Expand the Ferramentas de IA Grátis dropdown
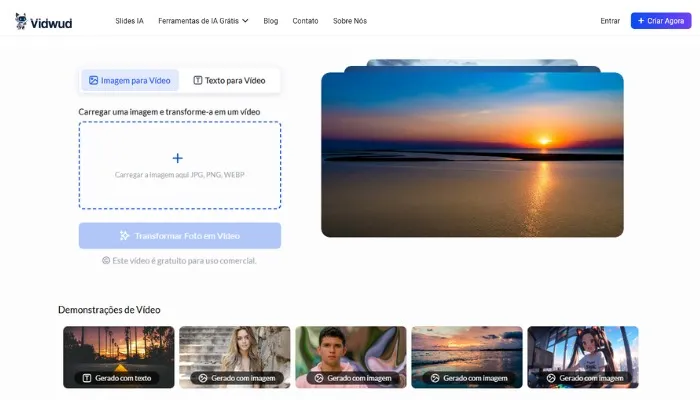Screen dimensions: 700x400 (x=203, y=20)
